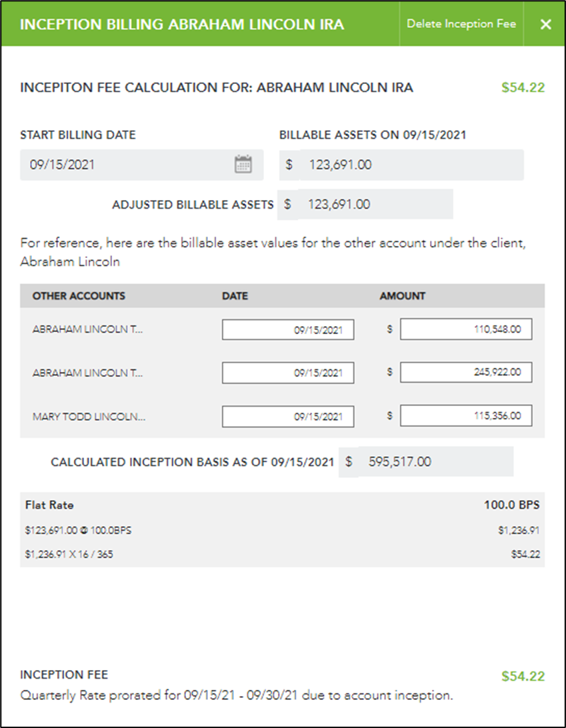Select Mary Todd Lincoln account row label
The image size is (566, 728).
click(x=89, y=417)
